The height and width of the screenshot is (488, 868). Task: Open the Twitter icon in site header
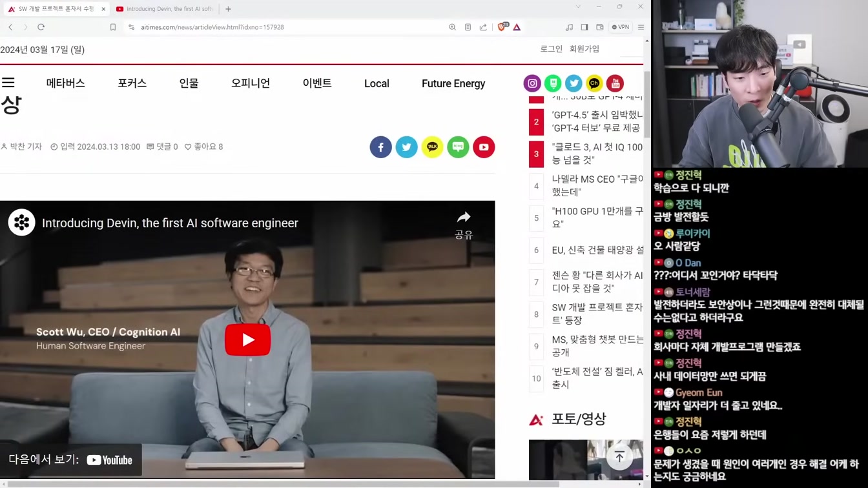pyautogui.click(x=573, y=83)
